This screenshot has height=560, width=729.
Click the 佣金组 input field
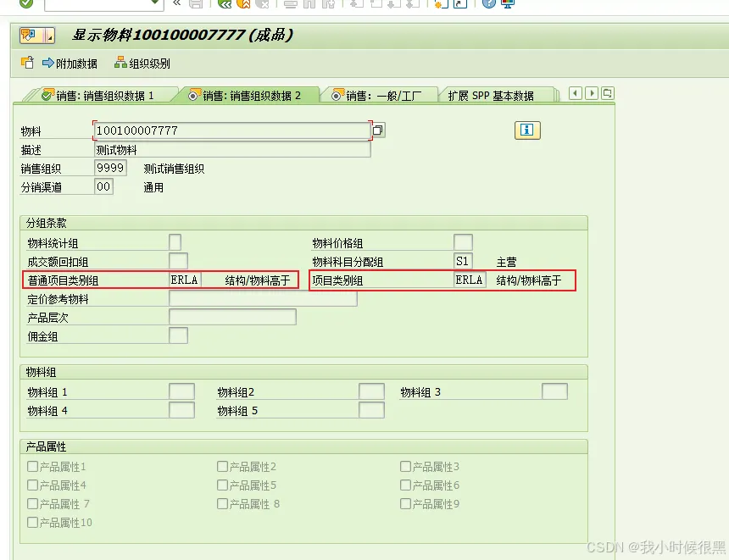177,335
